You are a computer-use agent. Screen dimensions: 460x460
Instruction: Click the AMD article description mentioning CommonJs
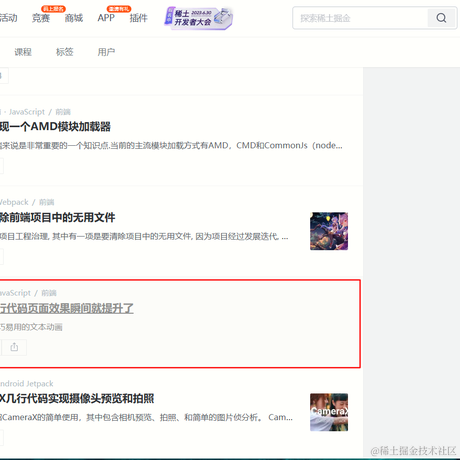tap(171, 146)
